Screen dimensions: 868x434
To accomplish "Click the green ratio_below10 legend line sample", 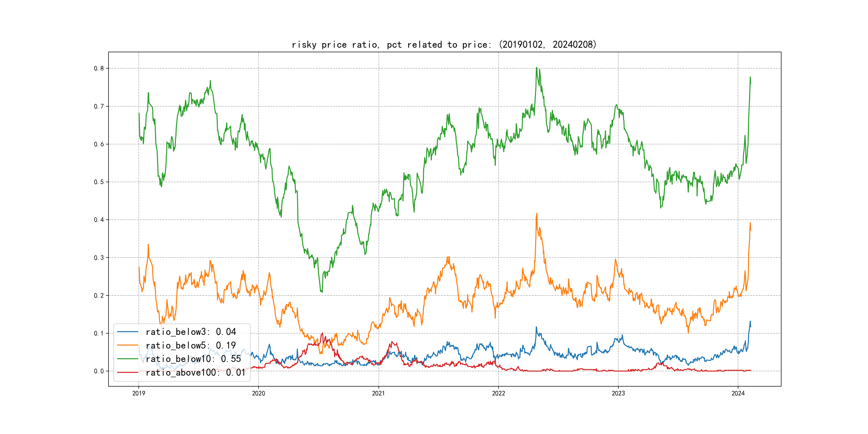I will pyautogui.click(x=127, y=359).
